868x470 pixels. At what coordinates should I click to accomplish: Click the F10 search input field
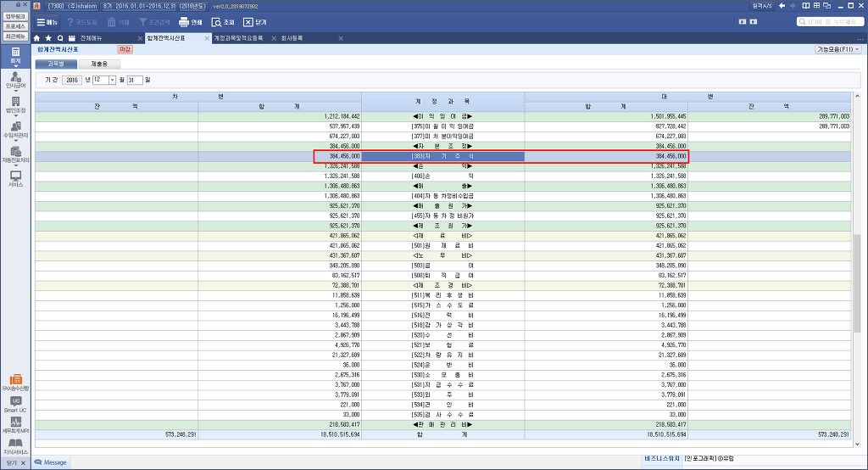(x=830, y=21)
